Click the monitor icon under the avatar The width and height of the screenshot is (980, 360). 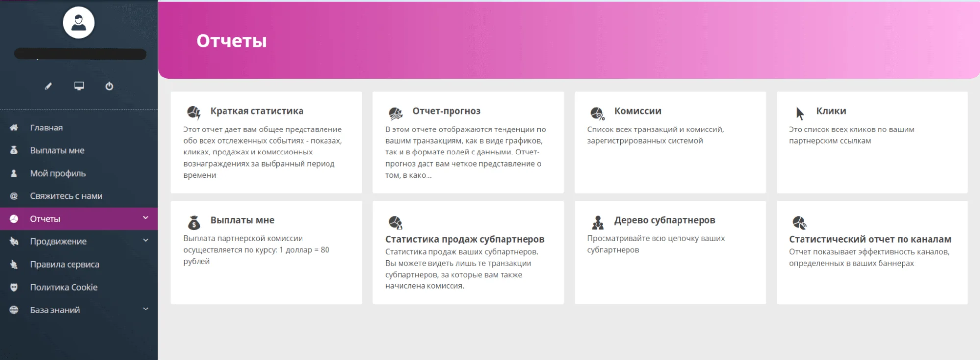coord(79,86)
